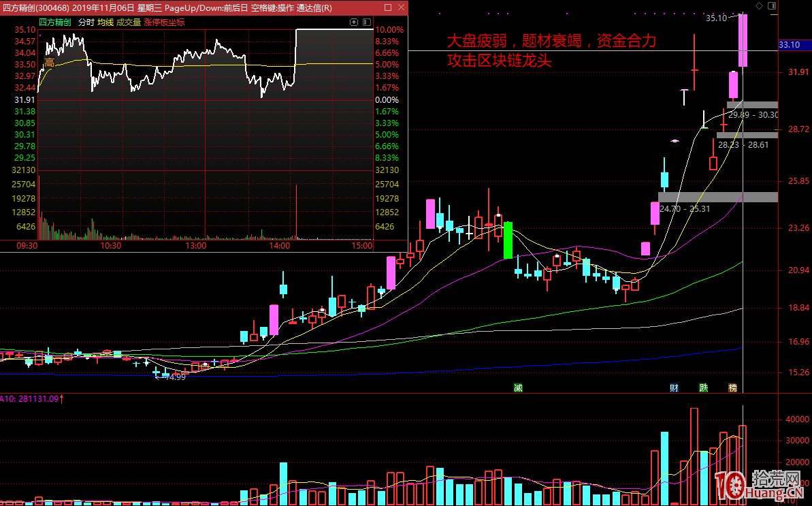Click the 20.94 price axis label
Screen dimensions: 812x506
(x=798, y=270)
